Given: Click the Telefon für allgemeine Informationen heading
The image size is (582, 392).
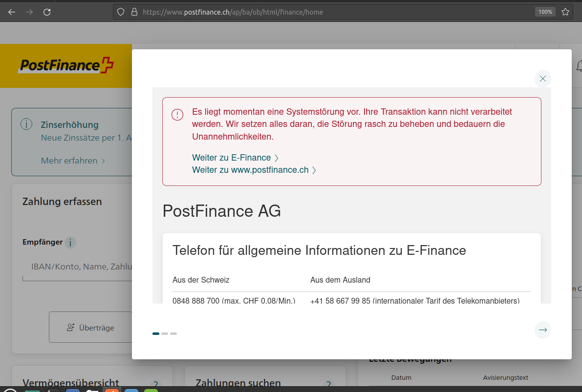Looking at the screenshot, I should tap(319, 251).
